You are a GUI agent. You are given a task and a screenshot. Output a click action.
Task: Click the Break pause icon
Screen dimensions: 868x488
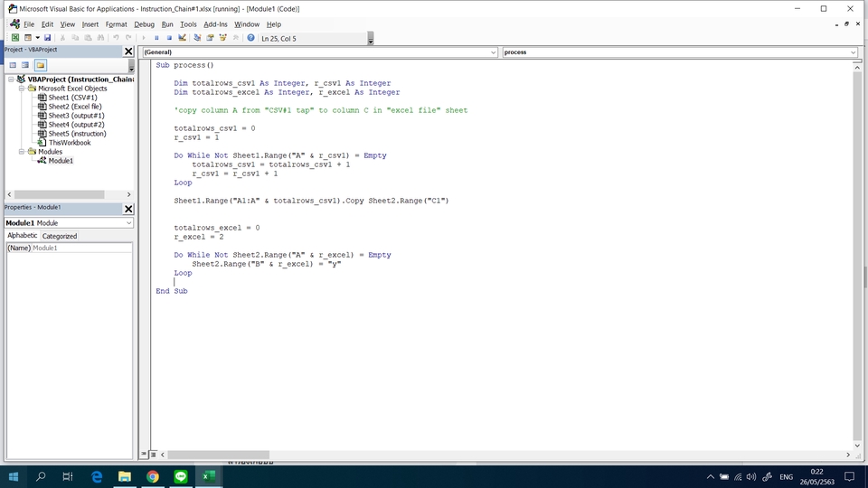[x=156, y=38]
